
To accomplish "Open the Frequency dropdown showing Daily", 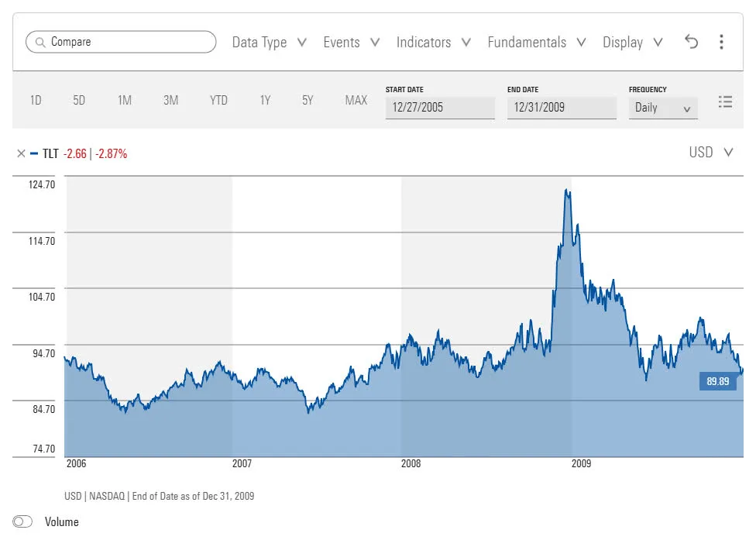I will pos(662,108).
